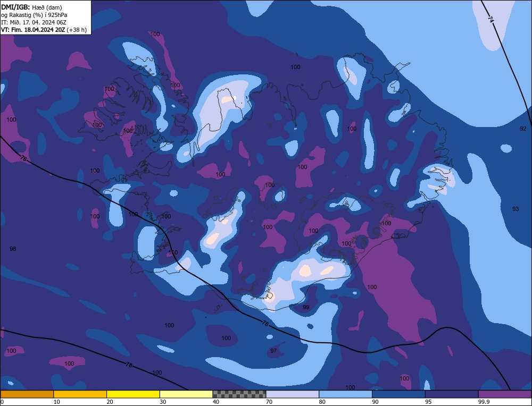The height and width of the screenshot is (406, 532).
Task: Click the dark orange 0–10 legend swatch
Action: (27, 394)
